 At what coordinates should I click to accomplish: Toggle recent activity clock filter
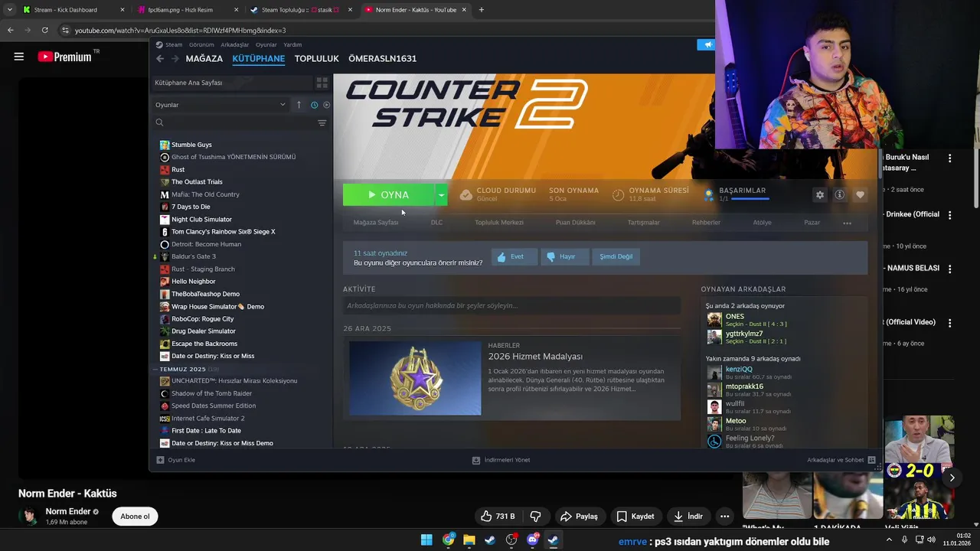(314, 105)
